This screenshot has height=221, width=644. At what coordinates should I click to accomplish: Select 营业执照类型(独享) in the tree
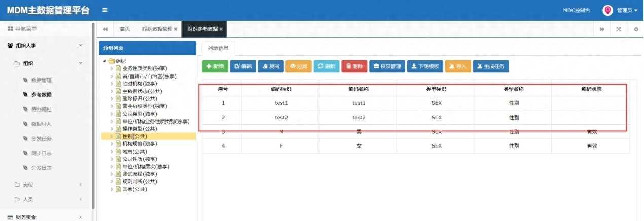tap(145, 106)
